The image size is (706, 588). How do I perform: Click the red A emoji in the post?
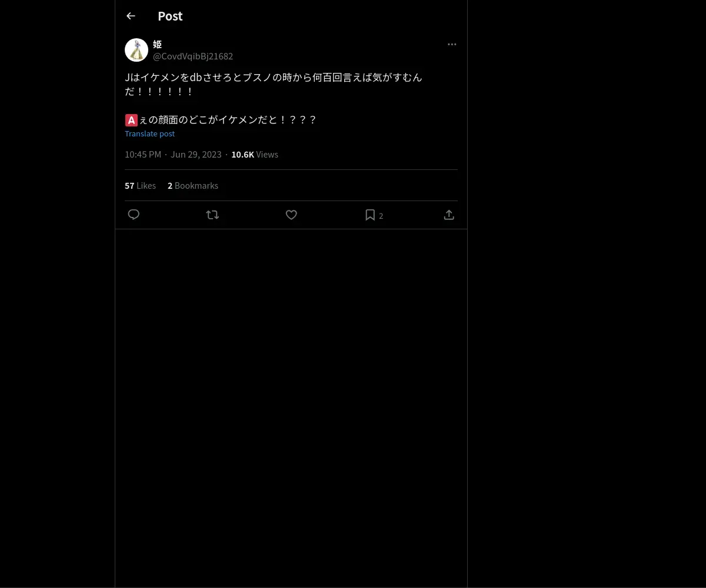[x=131, y=120]
